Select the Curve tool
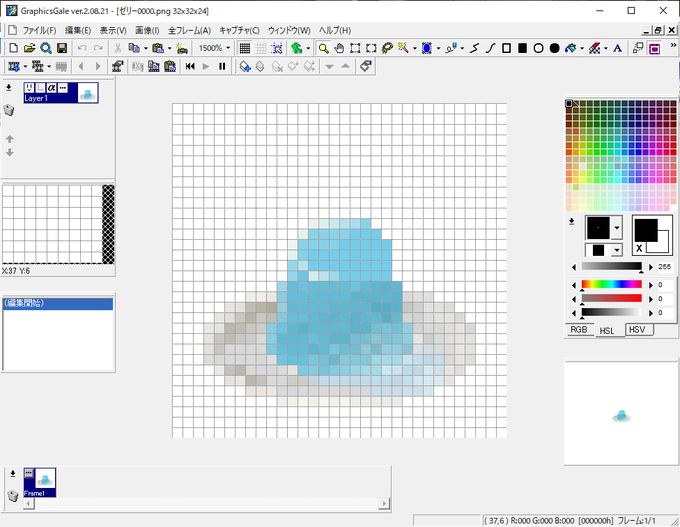Viewport: 680px width, 527px height. 490,48
